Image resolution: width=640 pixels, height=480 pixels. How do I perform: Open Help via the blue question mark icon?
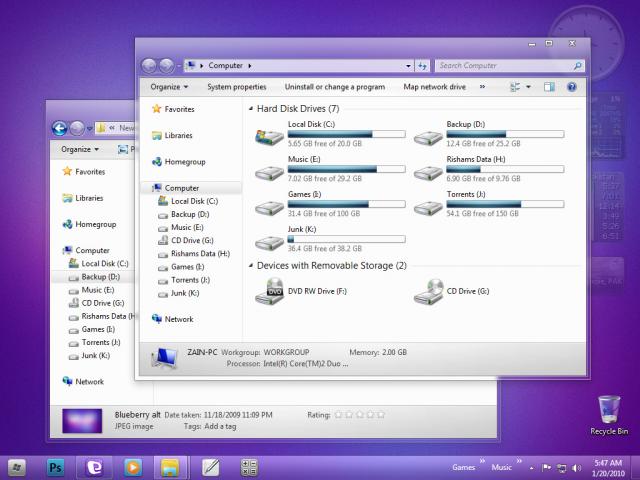point(572,87)
